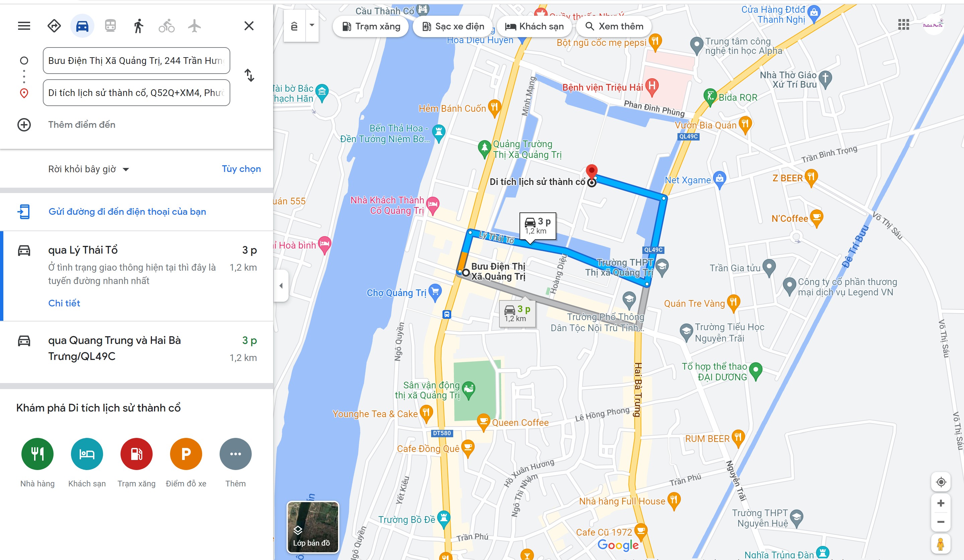964x560 pixels.
Task: Expand Rời khỏi bây giờ dropdown
Action: click(x=89, y=169)
